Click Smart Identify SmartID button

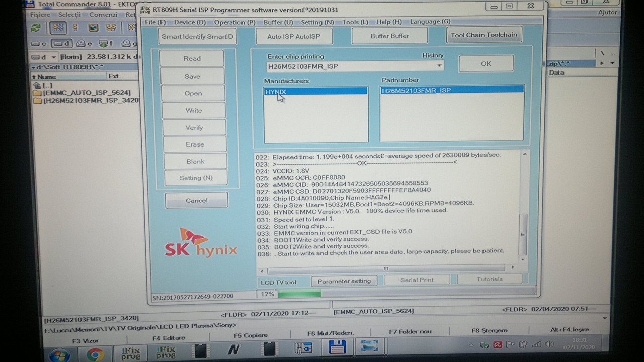tap(197, 36)
